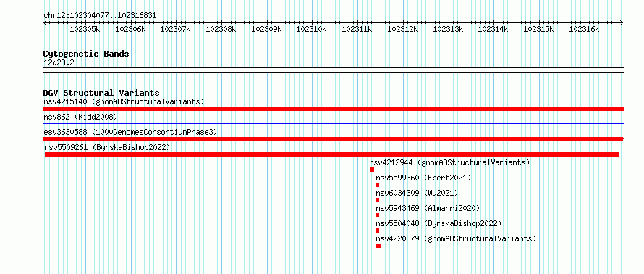644x274 pixels.
Task: Select the esv3630588 red variant bar
Action: click(x=334, y=139)
